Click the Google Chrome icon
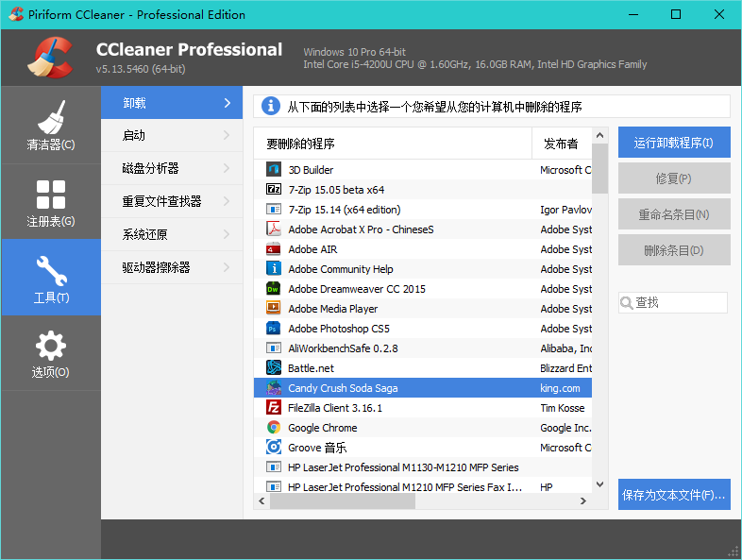742x560 pixels. pos(274,428)
